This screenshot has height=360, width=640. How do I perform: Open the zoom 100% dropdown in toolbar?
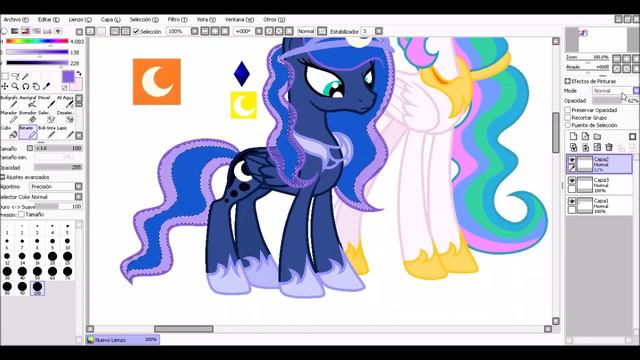(195, 31)
